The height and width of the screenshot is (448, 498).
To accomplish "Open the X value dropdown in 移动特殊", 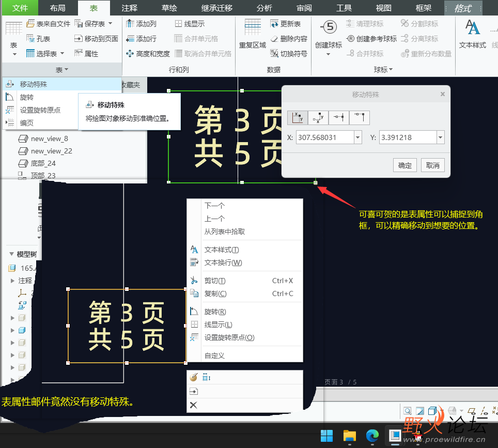I will [358, 137].
